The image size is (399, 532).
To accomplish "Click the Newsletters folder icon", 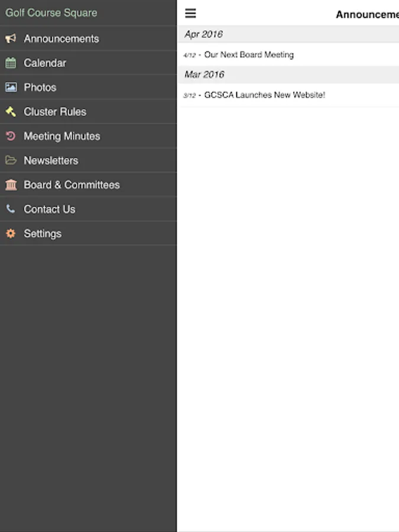I will pyautogui.click(x=11, y=160).
